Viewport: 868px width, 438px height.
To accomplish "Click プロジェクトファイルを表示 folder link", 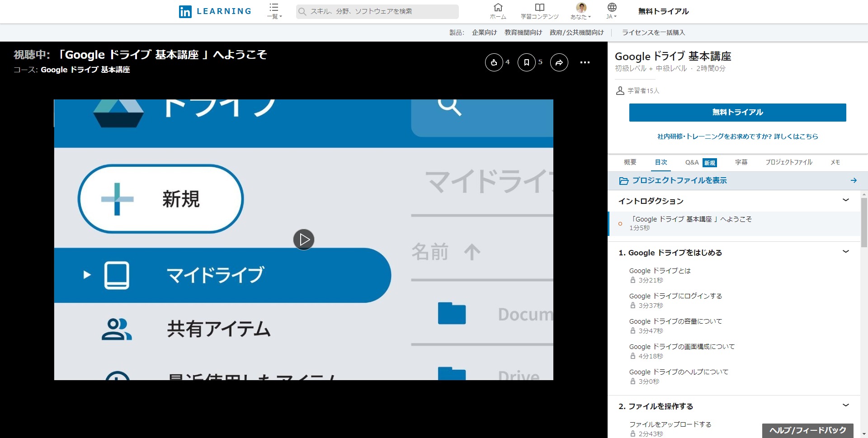I will 673,180.
